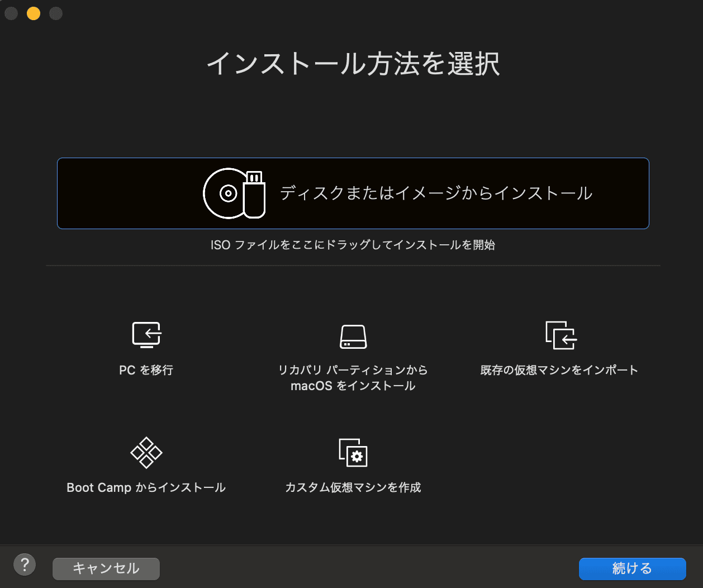Click the hard drive recovery partition icon
Screen dimensions: 703x588
(353, 335)
